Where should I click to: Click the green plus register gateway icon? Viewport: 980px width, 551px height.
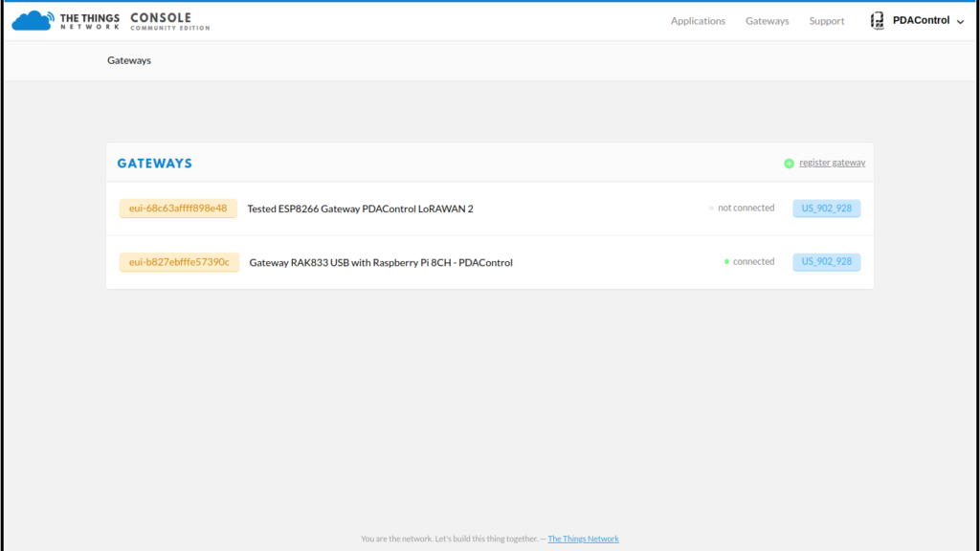click(789, 163)
